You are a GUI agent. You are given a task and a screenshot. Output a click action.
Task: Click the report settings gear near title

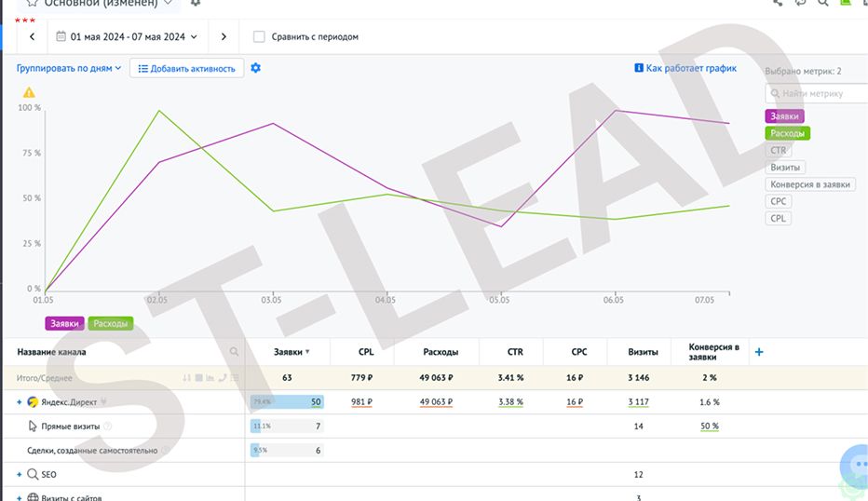(x=196, y=3)
